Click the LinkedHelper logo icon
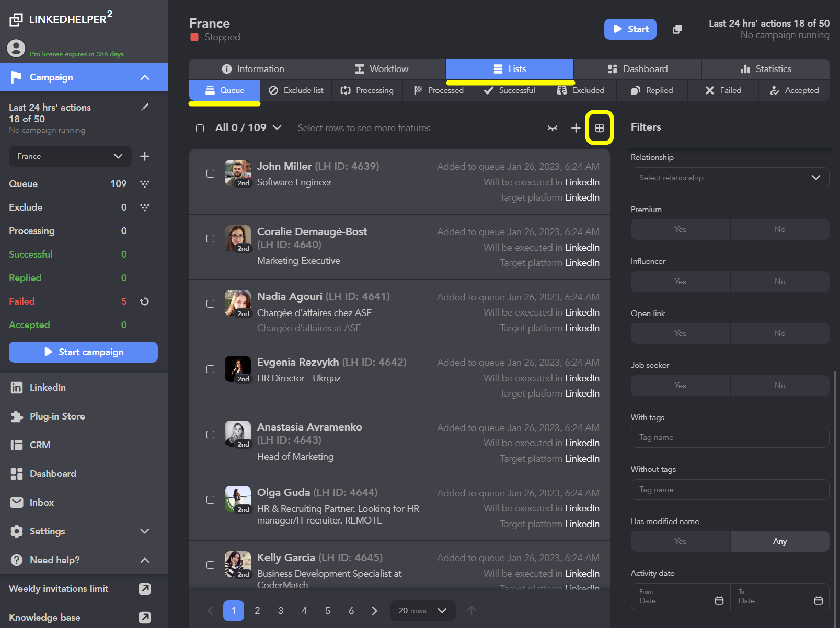The height and width of the screenshot is (628, 840). click(x=16, y=20)
